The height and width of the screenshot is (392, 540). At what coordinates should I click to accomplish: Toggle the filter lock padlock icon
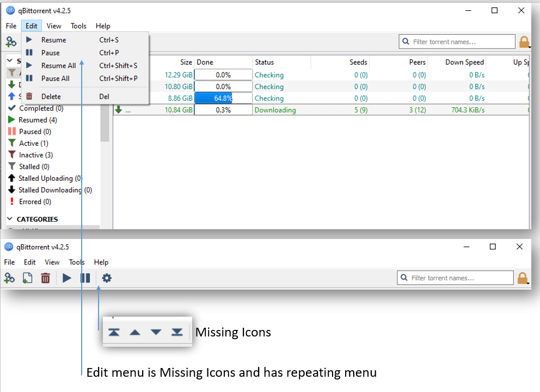coord(523,41)
